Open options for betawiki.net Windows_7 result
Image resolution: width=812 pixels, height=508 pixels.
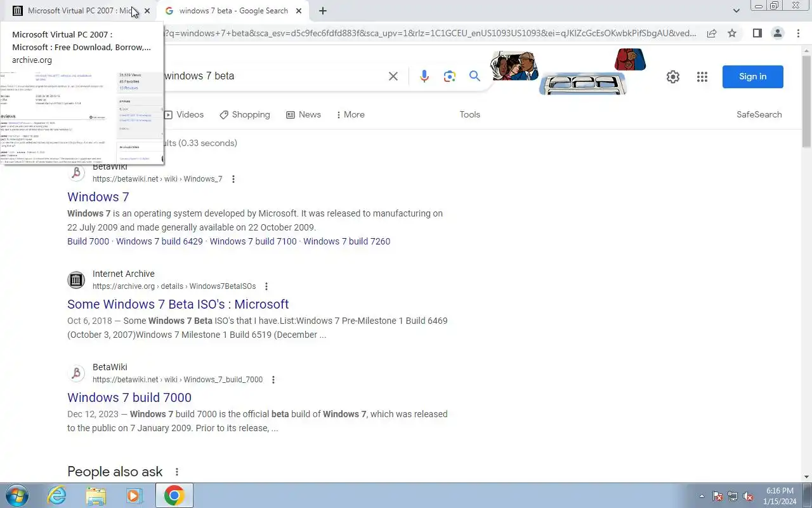pyautogui.click(x=233, y=179)
